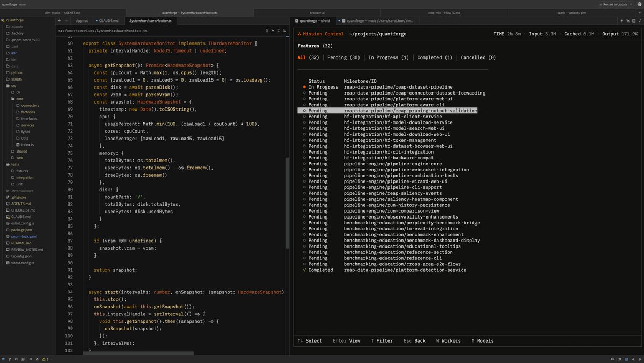Select the Cancelled (0) filter

click(x=478, y=57)
